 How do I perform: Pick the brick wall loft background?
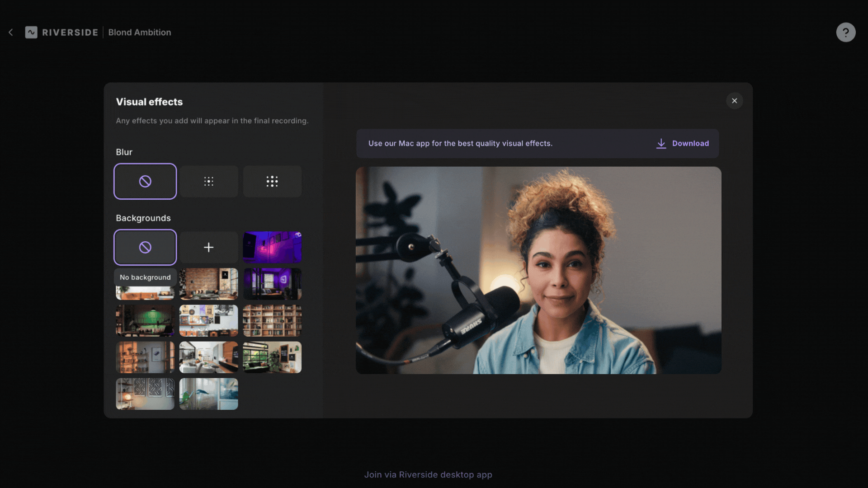tap(208, 284)
